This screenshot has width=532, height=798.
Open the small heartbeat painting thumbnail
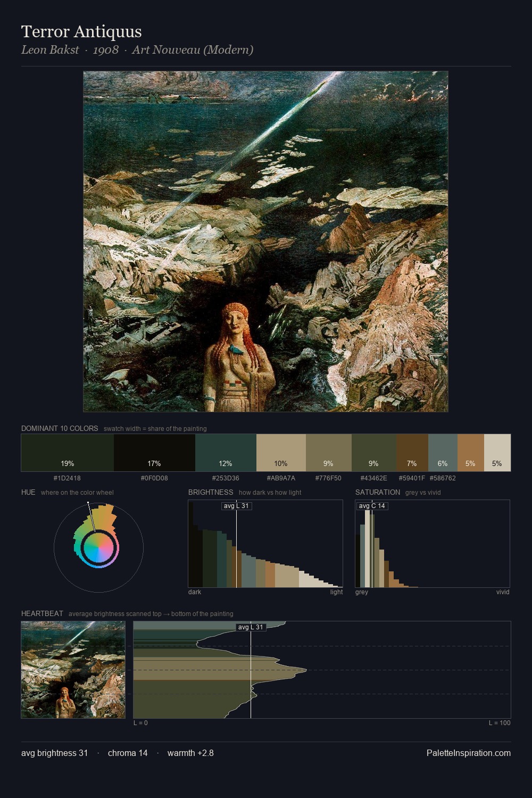point(73,670)
